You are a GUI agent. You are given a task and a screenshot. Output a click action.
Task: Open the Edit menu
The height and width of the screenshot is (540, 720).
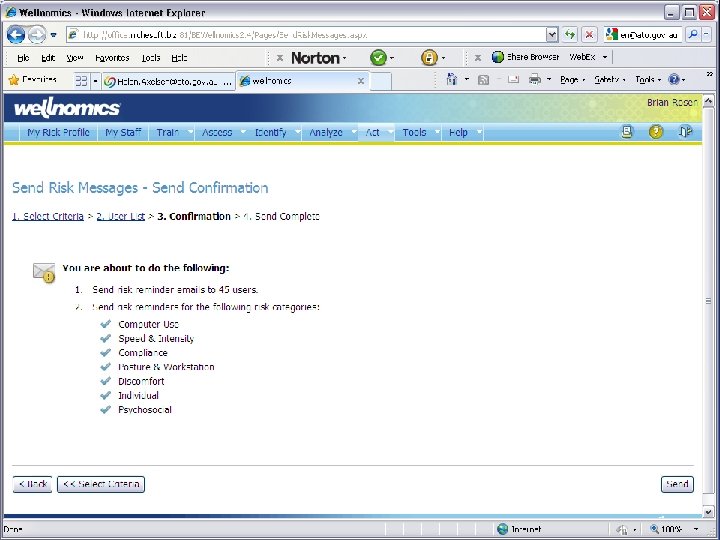point(48,58)
